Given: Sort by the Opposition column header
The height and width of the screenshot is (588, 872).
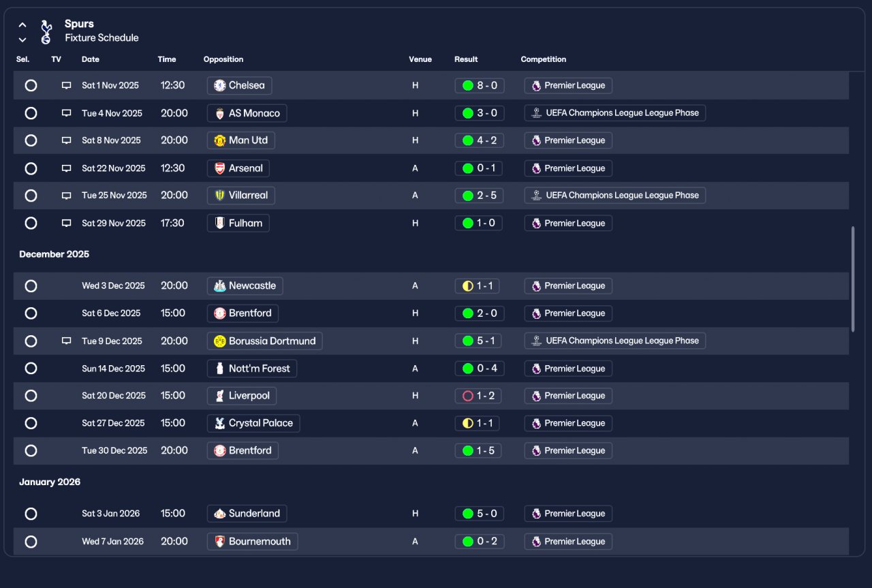Looking at the screenshot, I should pyautogui.click(x=223, y=59).
